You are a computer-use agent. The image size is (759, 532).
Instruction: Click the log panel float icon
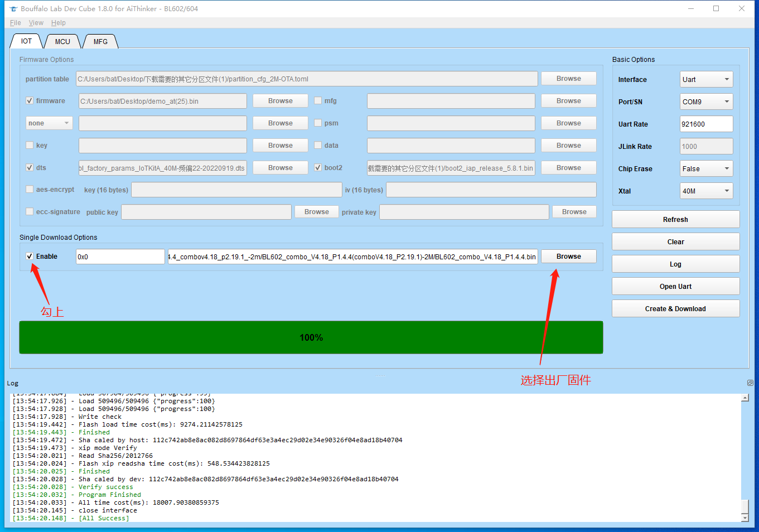(750, 383)
